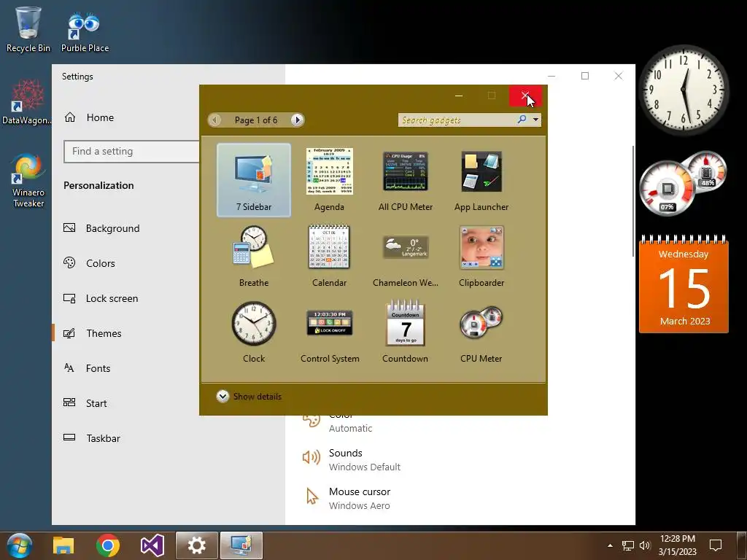Maximize the Settings window
This screenshot has height=560, width=747.
tap(585, 76)
